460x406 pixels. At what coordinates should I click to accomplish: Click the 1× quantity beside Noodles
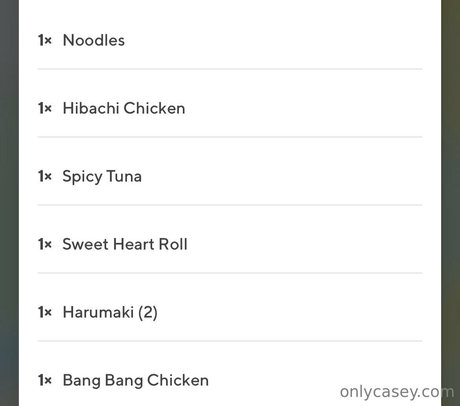(45, 40)
